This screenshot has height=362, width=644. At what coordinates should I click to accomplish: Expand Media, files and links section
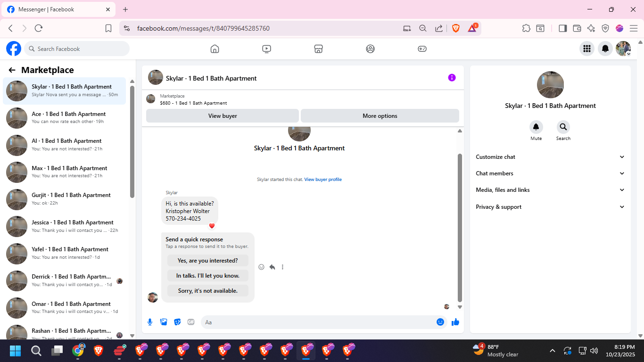550,190
